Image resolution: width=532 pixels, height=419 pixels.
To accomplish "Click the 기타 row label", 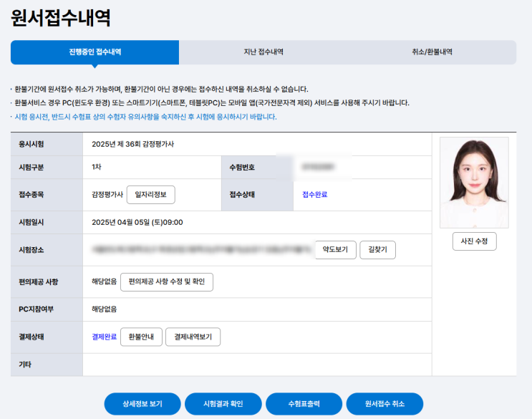I will pyautogui.click(x=25, y=365).
